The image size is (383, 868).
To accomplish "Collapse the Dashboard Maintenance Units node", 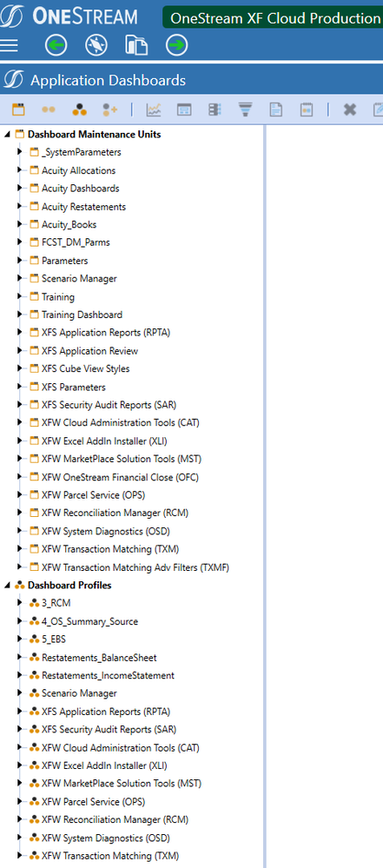I will tap(7, 135).
